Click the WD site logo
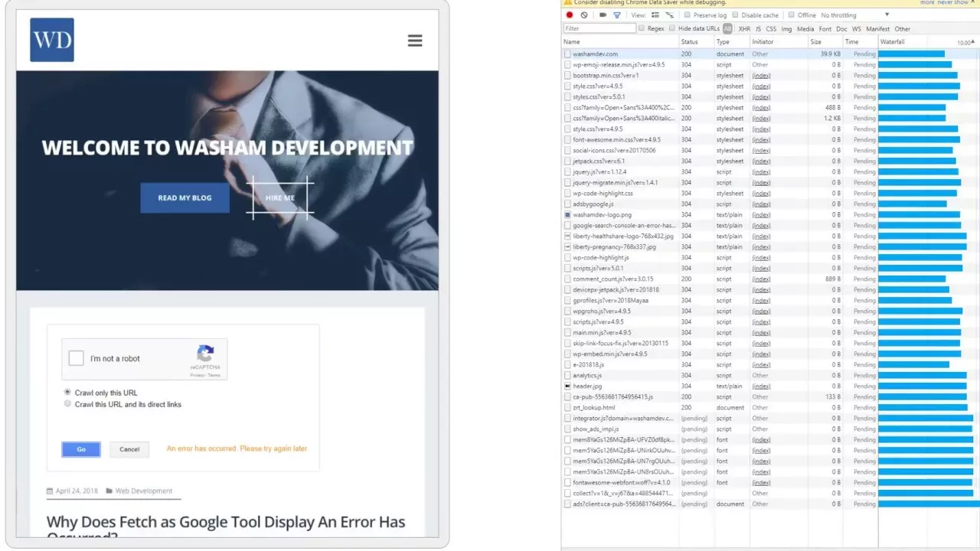Screen dimensions: 980x551 (52, 40)
